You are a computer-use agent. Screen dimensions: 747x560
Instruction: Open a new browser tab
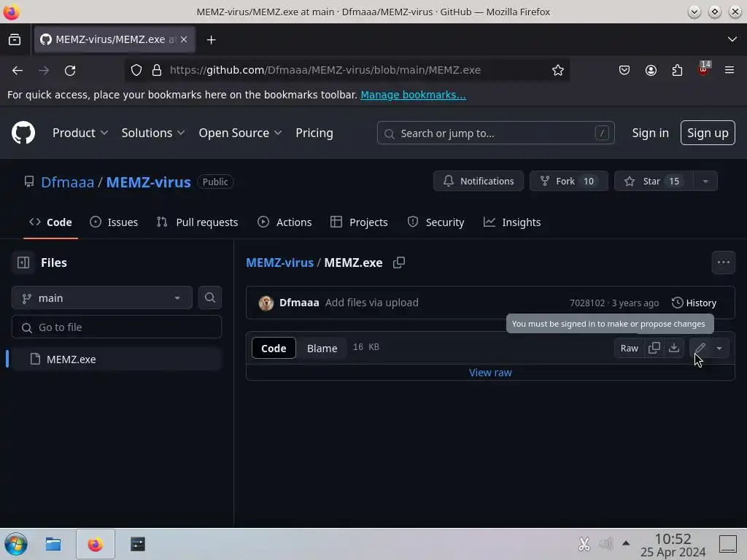(x=211, y=40)
